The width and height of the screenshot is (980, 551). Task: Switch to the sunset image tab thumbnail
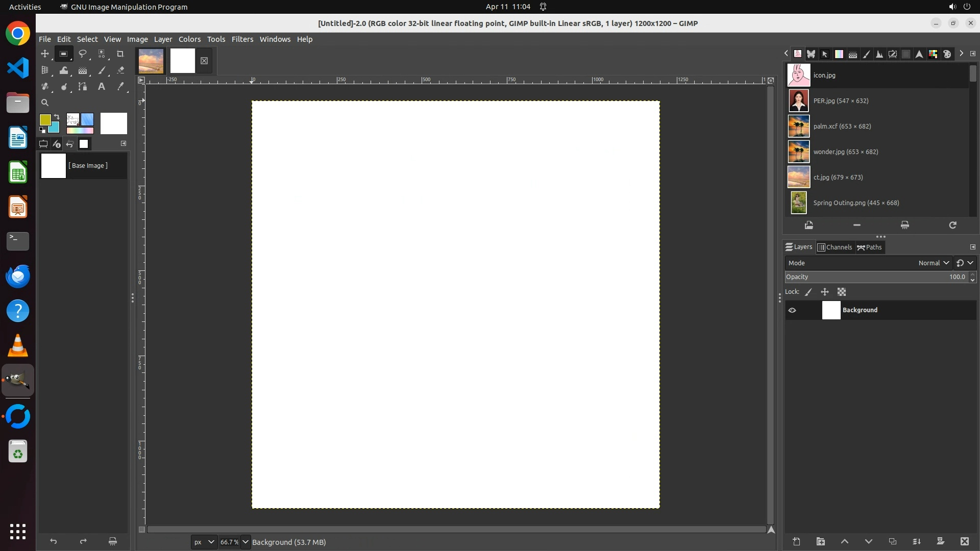151,61
